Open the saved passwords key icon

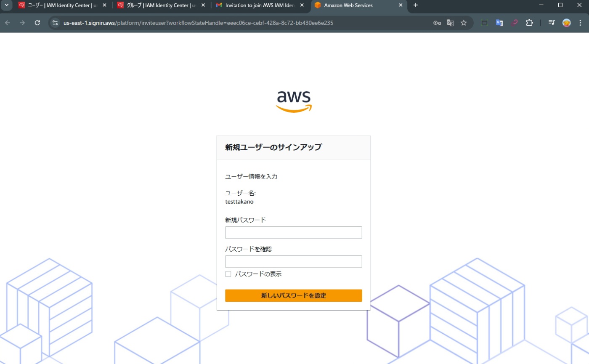(437, 23)
